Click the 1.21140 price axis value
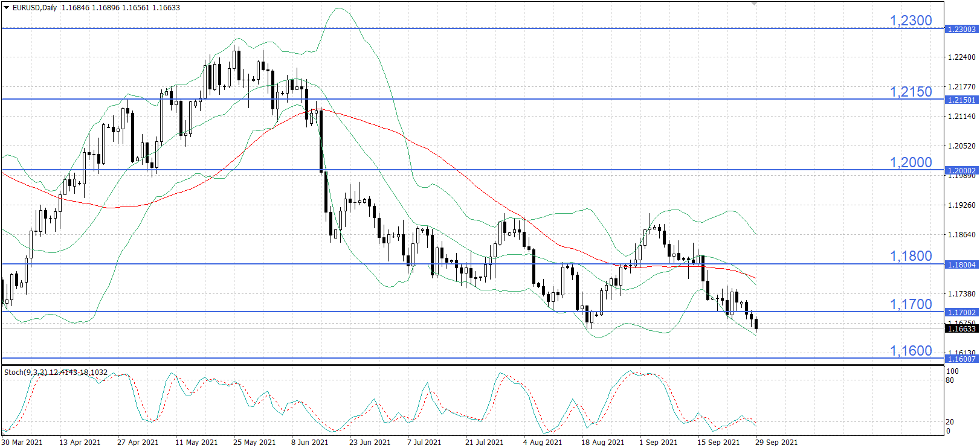This screenshot has height=448, width=980. (x=962, y=117)
